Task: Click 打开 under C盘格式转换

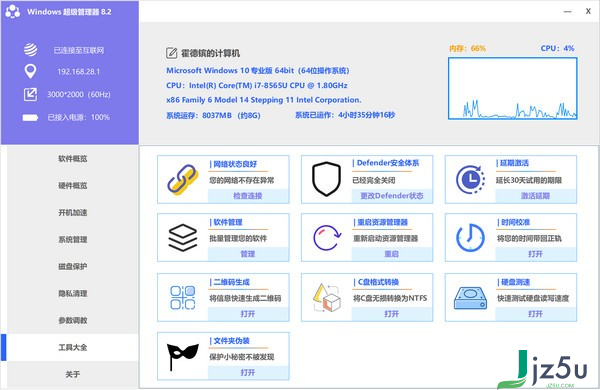Action: point(391,313)
